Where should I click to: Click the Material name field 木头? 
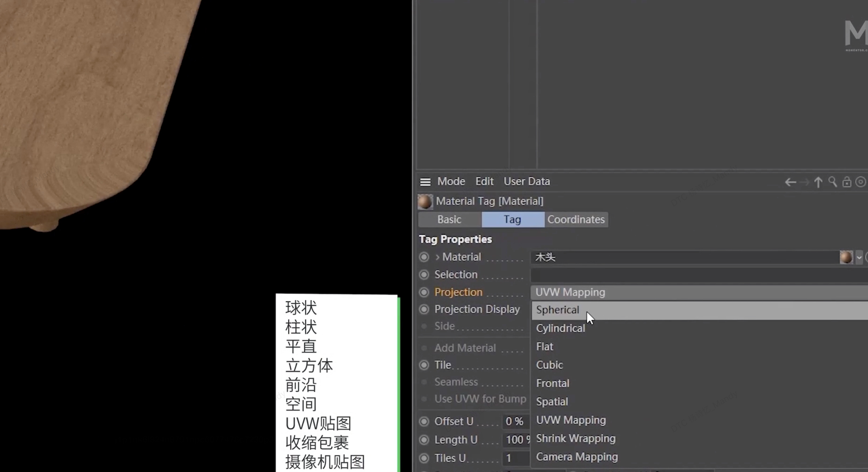click(x=685, y=258)
